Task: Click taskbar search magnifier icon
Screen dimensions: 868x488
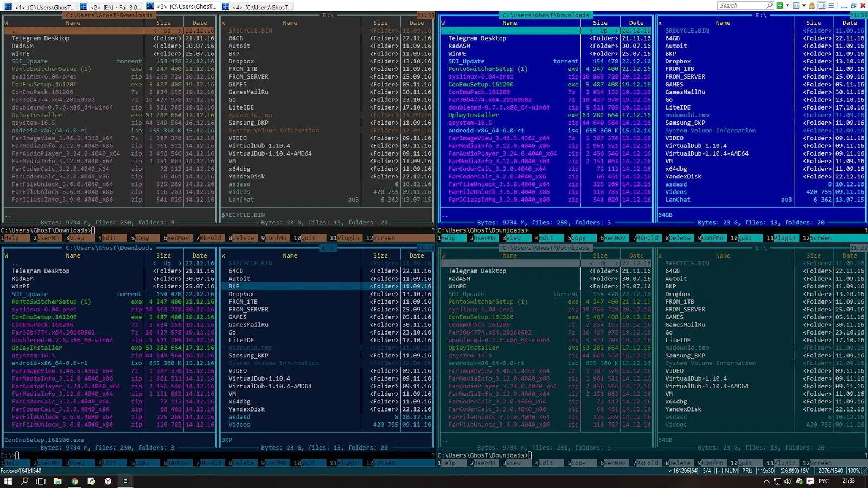Action: pyautogui.click(x=24, y=481)
